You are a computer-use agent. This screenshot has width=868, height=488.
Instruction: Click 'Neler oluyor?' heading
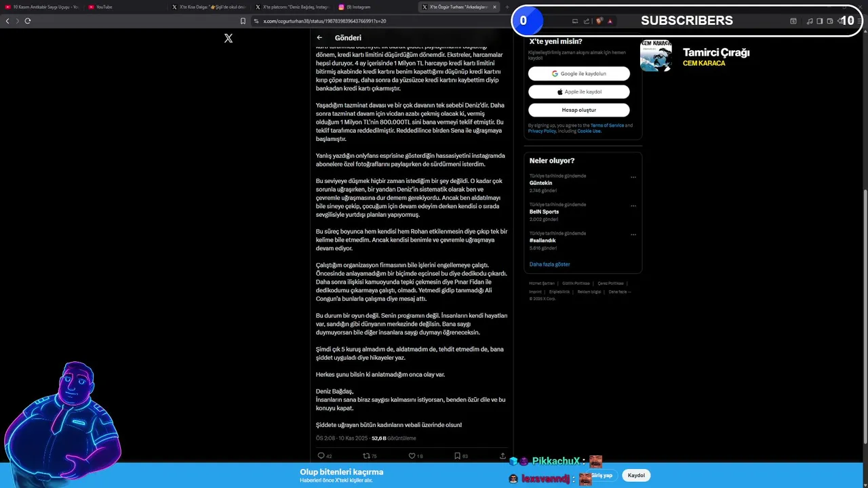[552, 161]
